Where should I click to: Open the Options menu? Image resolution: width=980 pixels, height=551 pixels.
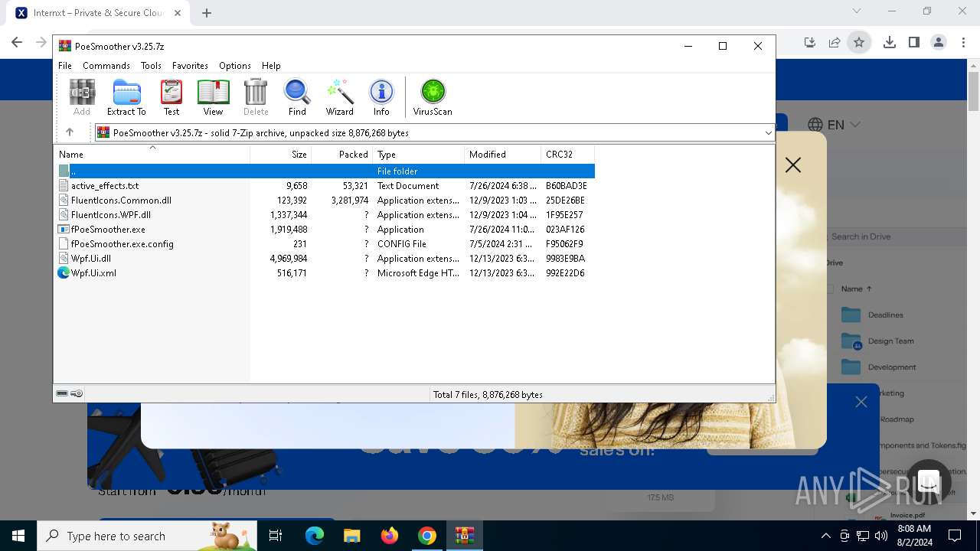pyautogui.click(x=235, y=66)
